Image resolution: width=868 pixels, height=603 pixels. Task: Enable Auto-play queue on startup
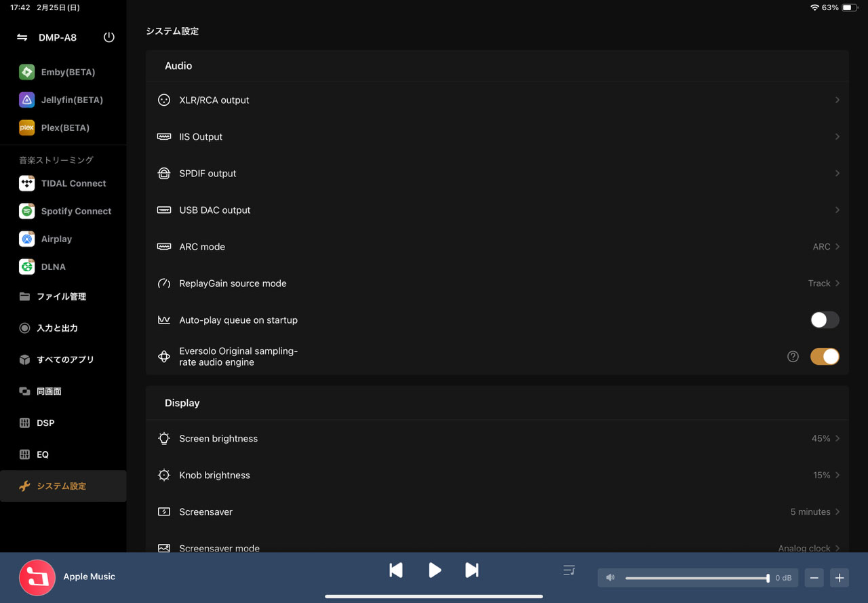point(825,320)
